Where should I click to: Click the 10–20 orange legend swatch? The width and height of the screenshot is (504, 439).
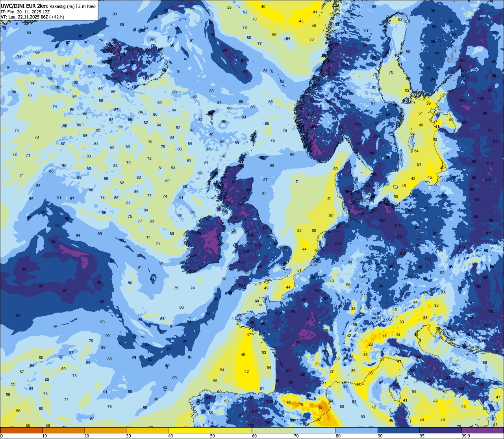(x=63, y=430)
